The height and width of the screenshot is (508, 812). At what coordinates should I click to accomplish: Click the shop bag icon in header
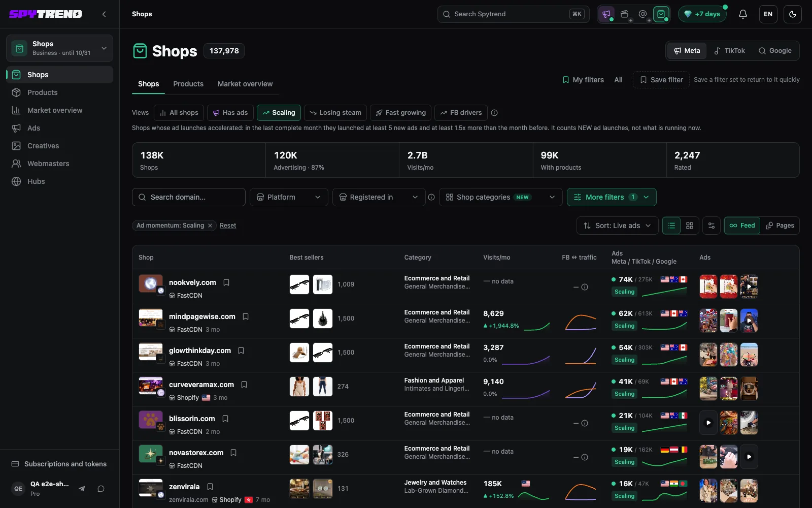click(x=661, y=14)
